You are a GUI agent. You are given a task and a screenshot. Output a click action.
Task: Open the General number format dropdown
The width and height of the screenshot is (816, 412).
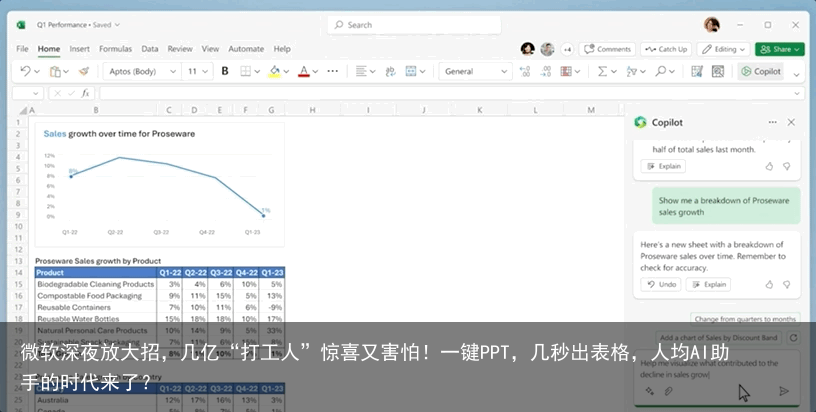tap(476, 71)
